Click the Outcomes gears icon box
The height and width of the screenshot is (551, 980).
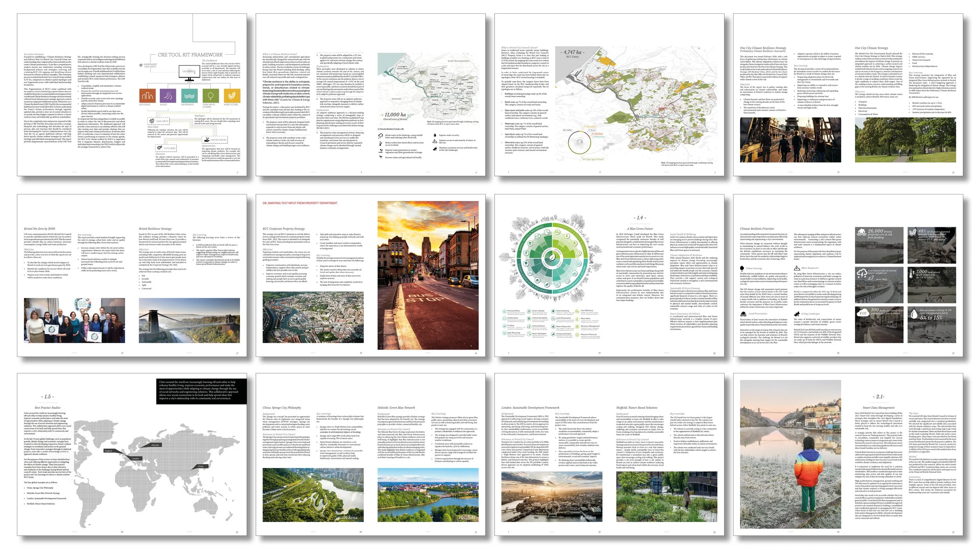(x=166, y=148)
